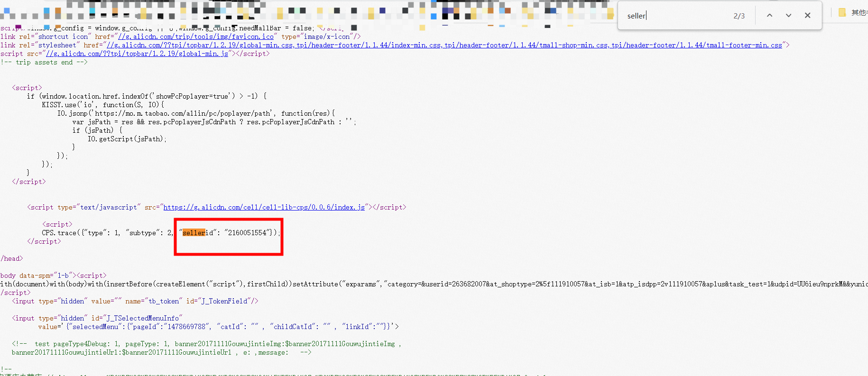Click the IO.getScript(jsPath) line
868x376 pixels.
[x=127, y=139]
